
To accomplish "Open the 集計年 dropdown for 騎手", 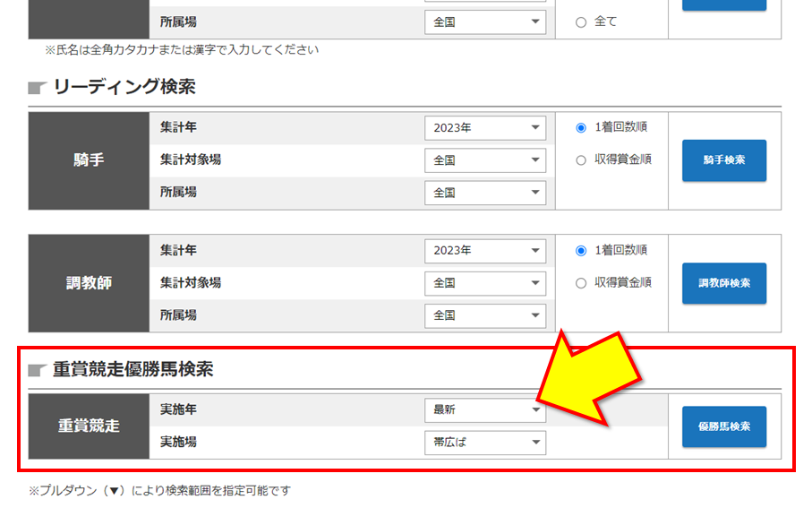I will [484, 128].
